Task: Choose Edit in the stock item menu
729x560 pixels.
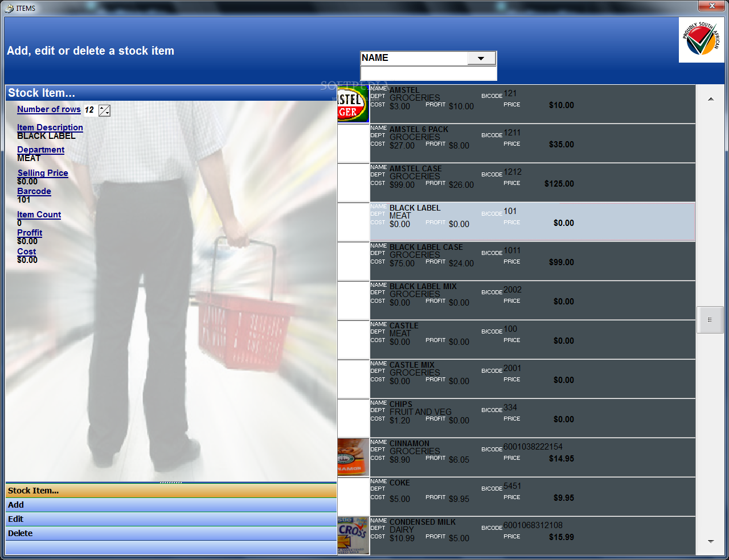Action: tap(171, 519)
